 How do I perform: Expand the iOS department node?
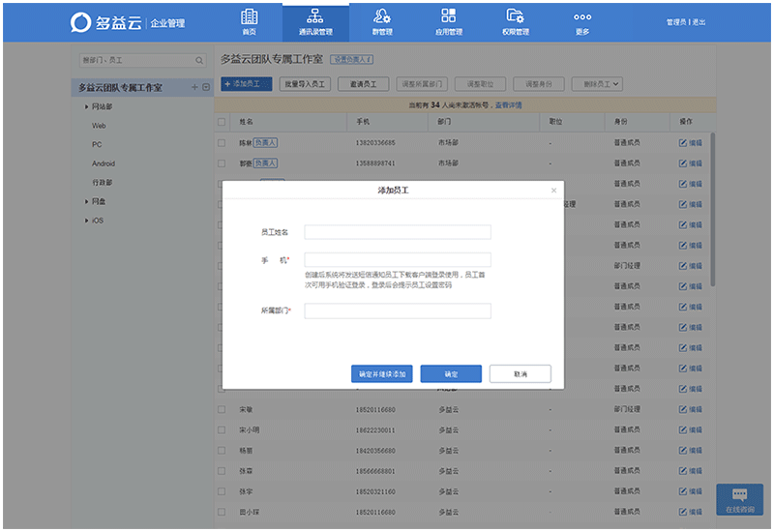(x=87, y=221)
